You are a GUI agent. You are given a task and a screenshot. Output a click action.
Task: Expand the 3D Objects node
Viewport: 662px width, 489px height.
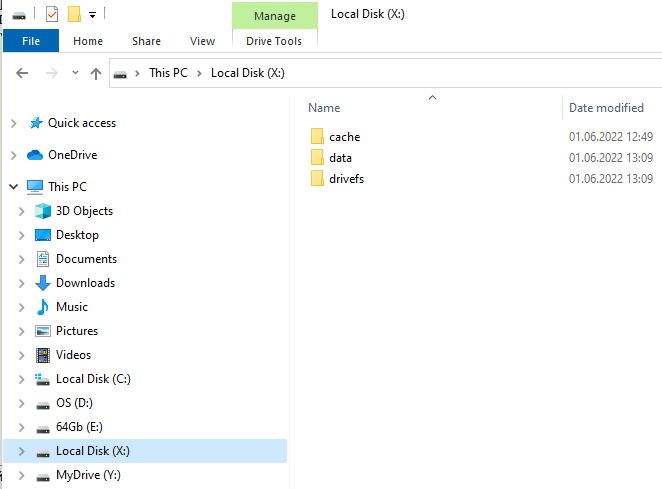point(22,211)
